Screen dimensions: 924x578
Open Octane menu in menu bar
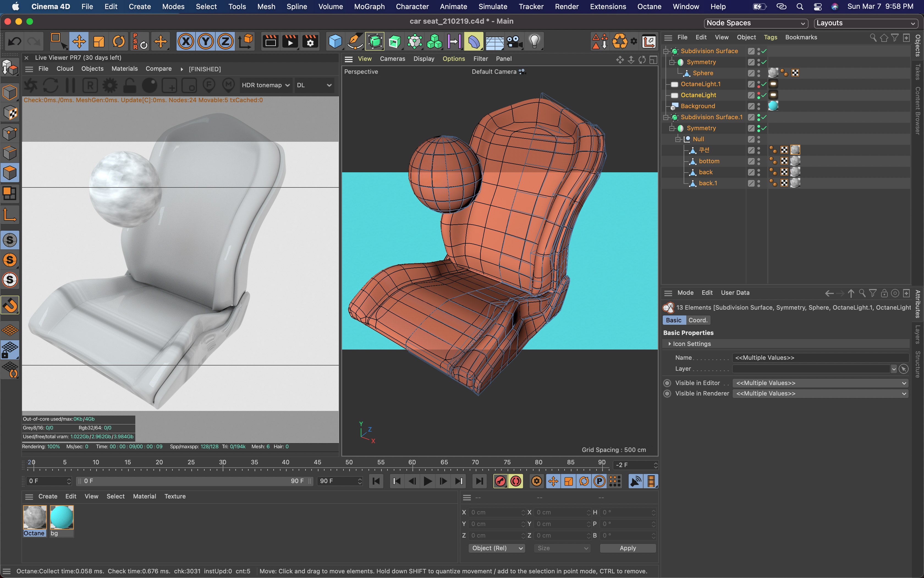[x=649, y=7]
